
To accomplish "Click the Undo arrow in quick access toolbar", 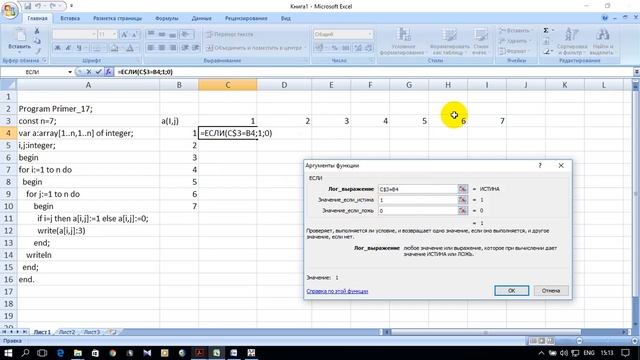I will [38, 6].
